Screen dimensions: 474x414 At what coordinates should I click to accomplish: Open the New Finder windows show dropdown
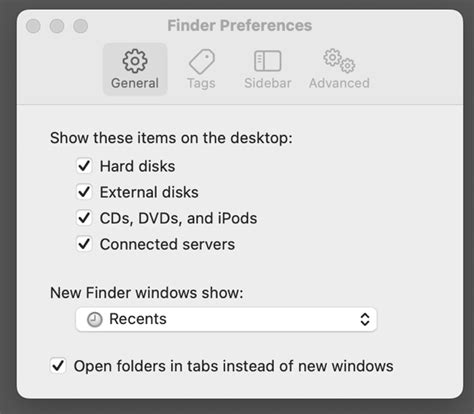point(226,319)
